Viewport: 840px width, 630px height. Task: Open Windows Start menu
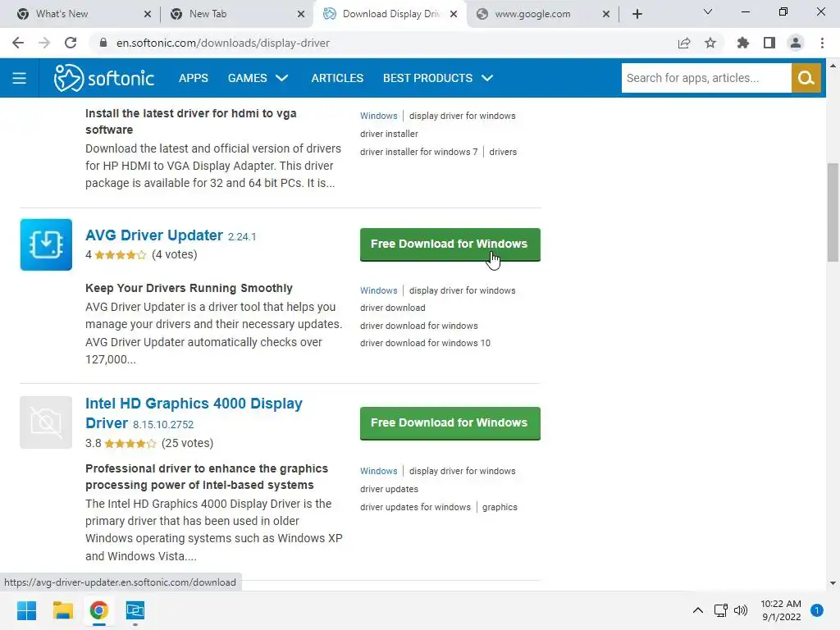[x=27, y=610]
